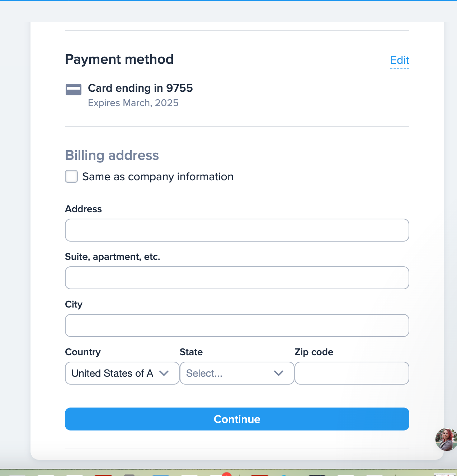
Task: Click the Payment method heading
Action: pyautogui.click(x=119, y=59)
